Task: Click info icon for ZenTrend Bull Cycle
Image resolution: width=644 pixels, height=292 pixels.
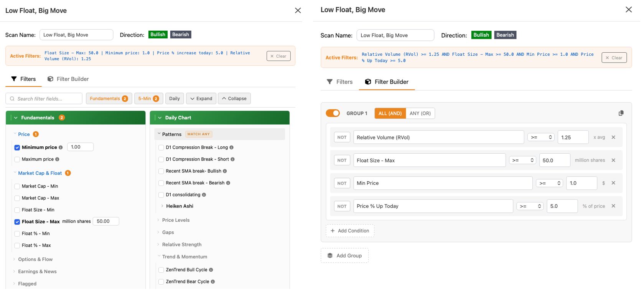Action: 211,270
